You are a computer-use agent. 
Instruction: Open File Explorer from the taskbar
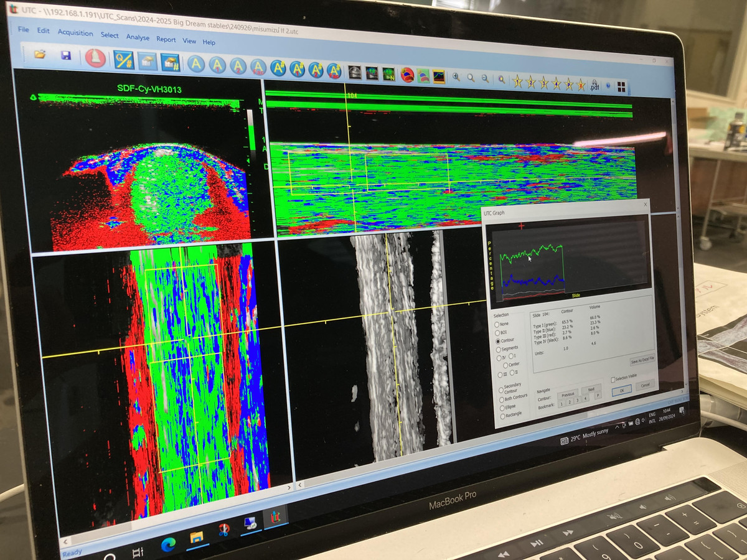(x=197, y=536)
